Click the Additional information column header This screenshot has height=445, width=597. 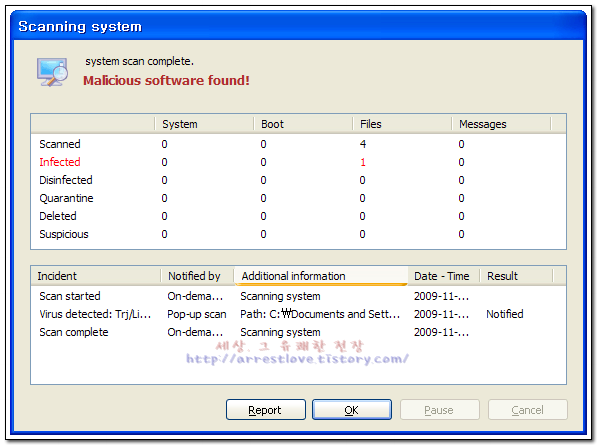321,276
